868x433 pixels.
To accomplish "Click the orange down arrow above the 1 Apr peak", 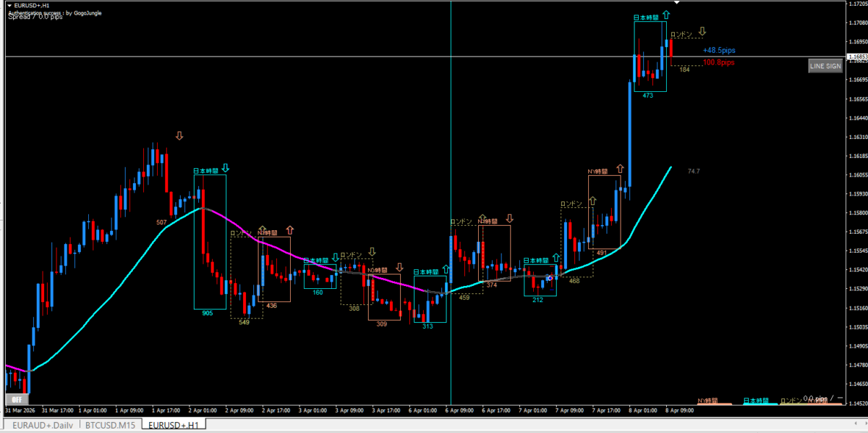I will pyautogui.click(x=179, y=135).
